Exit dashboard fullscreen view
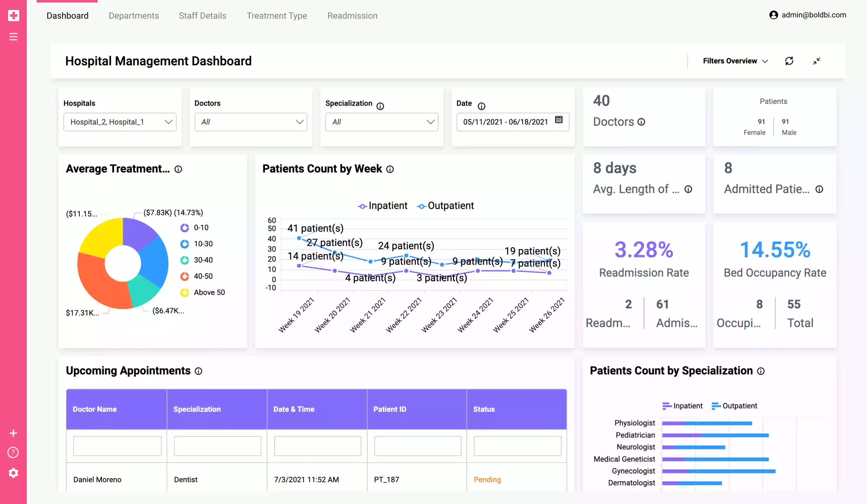 (x=817, y=61)
